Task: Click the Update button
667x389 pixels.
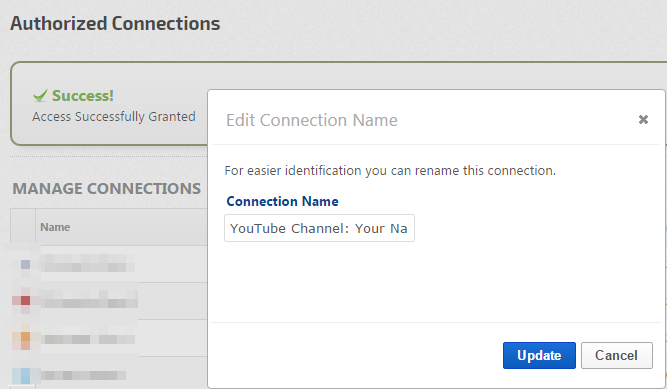Action: [x=539, y=355]
